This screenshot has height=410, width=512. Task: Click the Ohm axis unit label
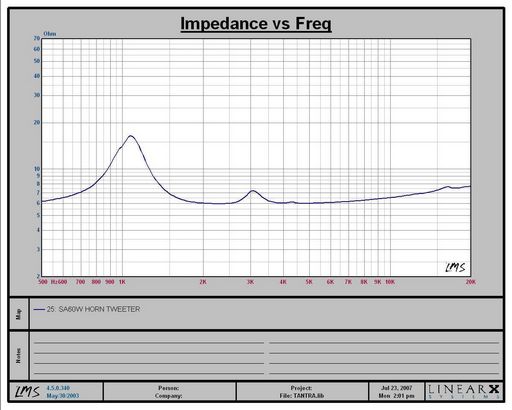point(50,34)
